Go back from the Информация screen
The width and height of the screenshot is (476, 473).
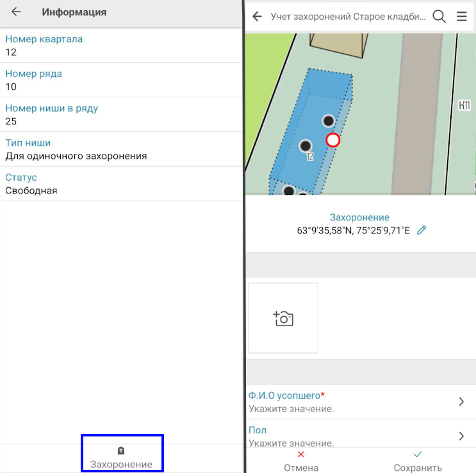(x=16, y=12)
